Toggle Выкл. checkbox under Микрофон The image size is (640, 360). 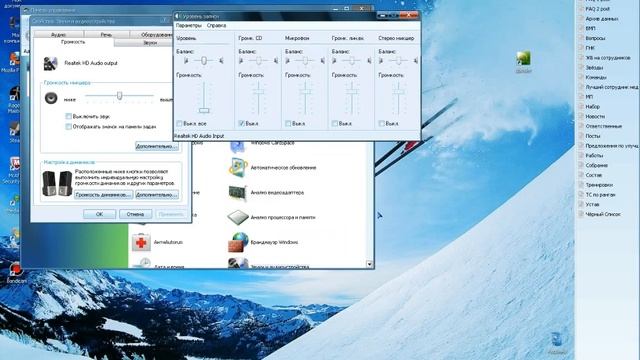coord(288,123)
